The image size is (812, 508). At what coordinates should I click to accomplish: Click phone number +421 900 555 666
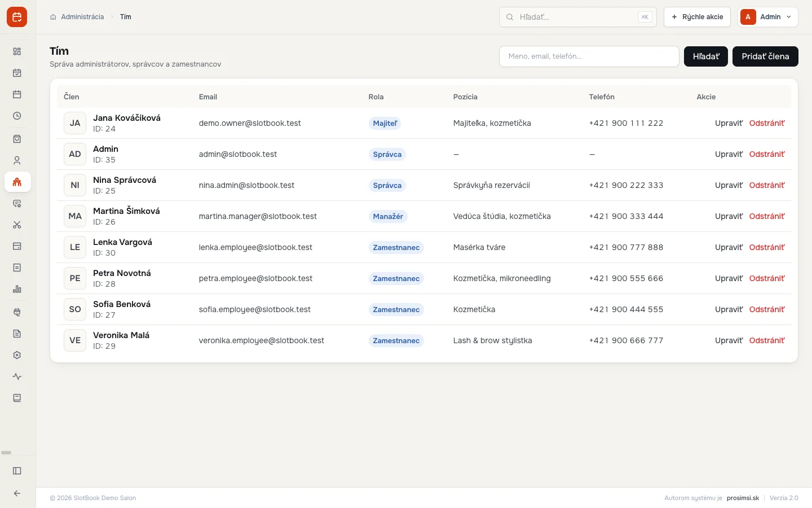click(x=626, y=278)
